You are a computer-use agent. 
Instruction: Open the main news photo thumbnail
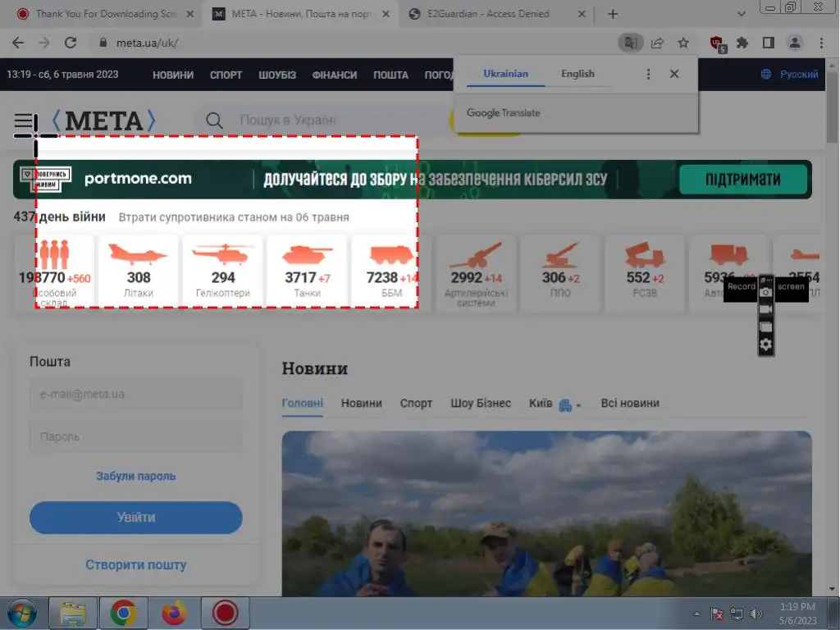[x=547, y=514]
